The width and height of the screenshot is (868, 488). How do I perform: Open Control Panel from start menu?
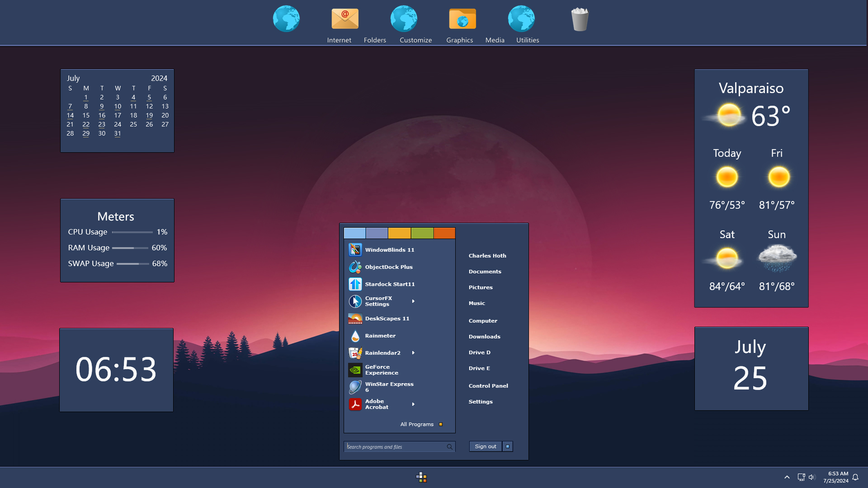(x=488, y=386)
